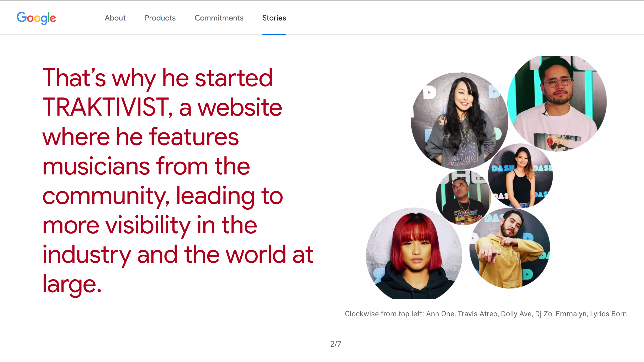Click Dolly Ave's circular photo
644x362 pixels.
click(520, 176)
